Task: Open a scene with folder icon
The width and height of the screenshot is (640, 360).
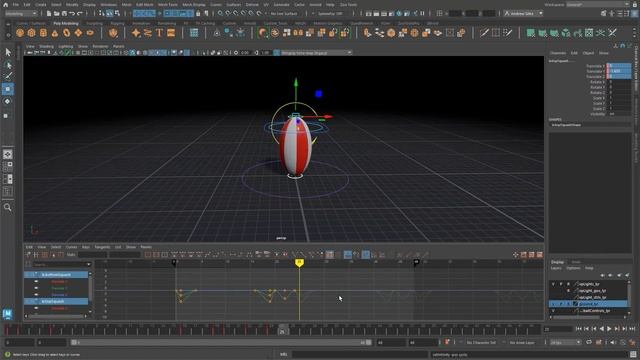Action: pyautogui.click(x=57, y=13)
